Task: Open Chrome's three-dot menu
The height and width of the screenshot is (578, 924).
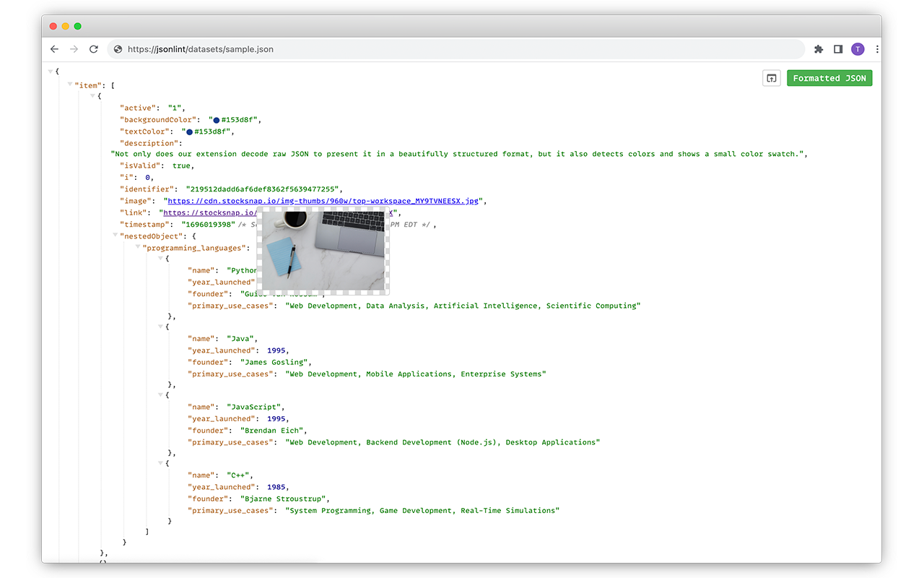Action: coord(877,49)
